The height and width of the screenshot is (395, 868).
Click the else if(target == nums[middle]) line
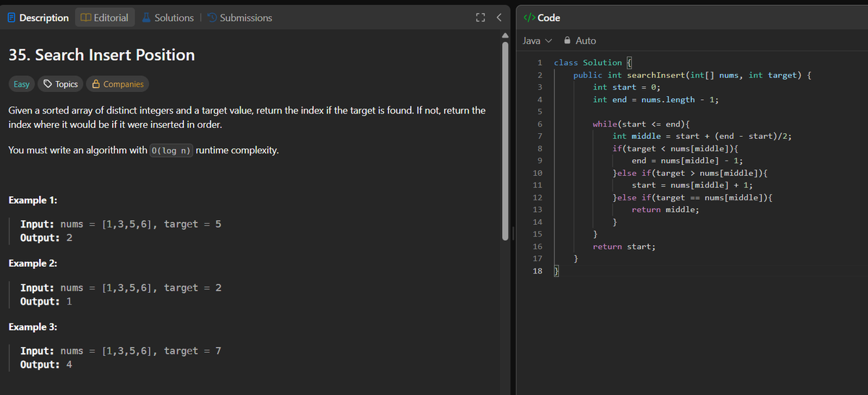click(692, 198)
